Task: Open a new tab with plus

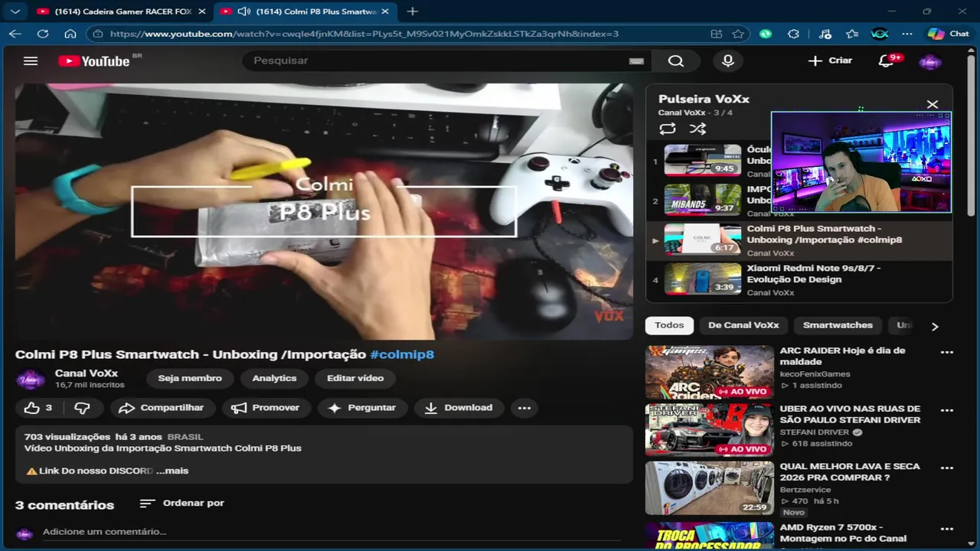Action: click(413, 11)
